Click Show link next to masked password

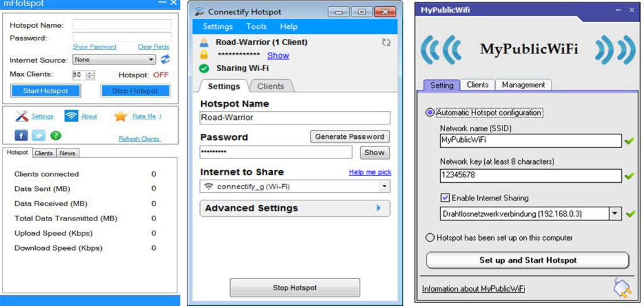278,55
